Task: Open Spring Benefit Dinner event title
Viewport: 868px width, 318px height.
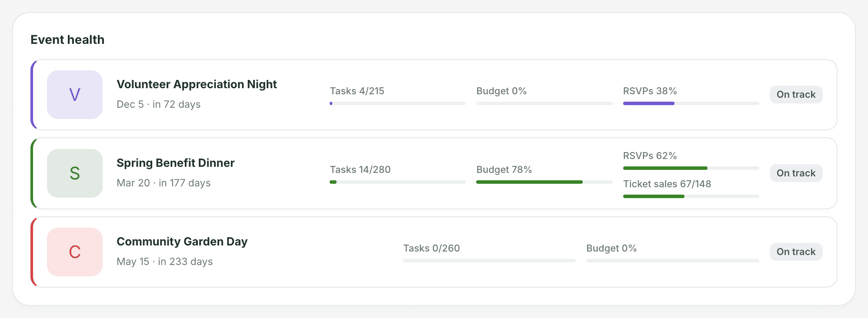Action: 176,163
